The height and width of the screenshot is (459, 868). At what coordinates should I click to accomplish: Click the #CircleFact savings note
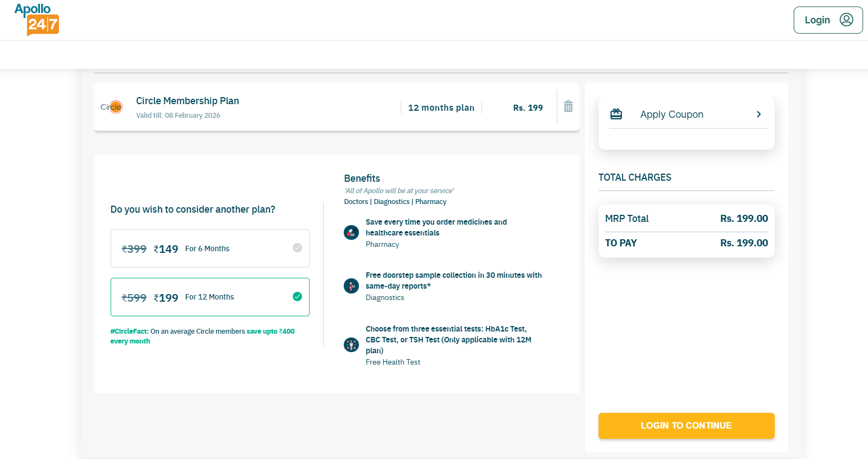[x=202, y=336]
